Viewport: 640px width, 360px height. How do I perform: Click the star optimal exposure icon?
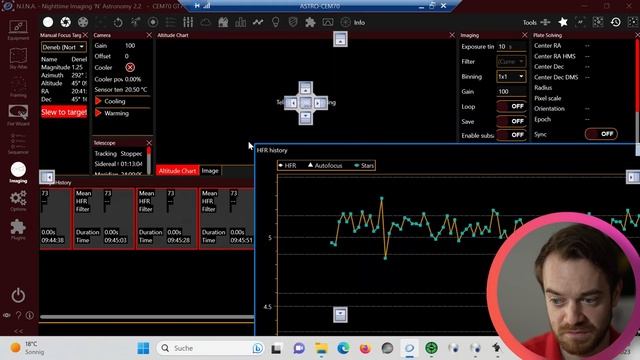pyautogui.click(x=563, y=22)
